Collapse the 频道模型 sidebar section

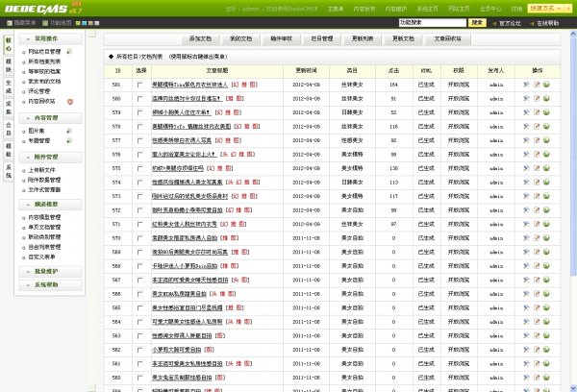(x=50, y=204)
